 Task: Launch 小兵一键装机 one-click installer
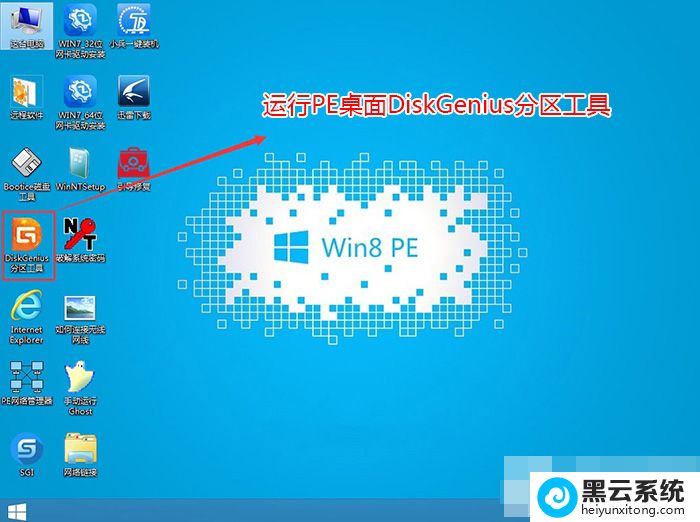[x=134, y=20]
